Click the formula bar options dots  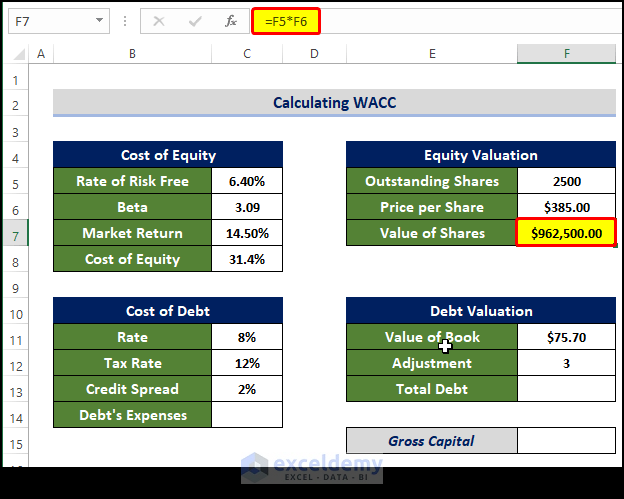[125, 21]
